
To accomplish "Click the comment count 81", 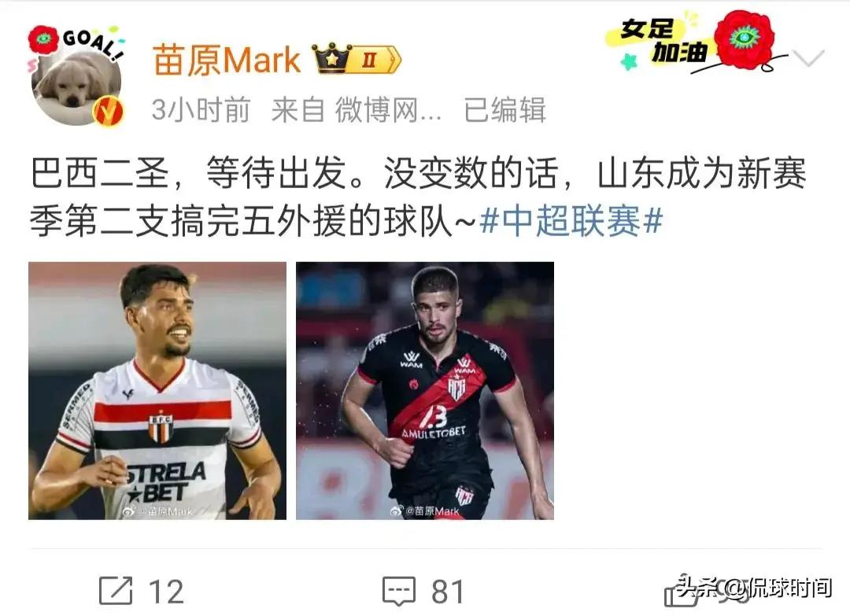I will click(x=448, y=592).
